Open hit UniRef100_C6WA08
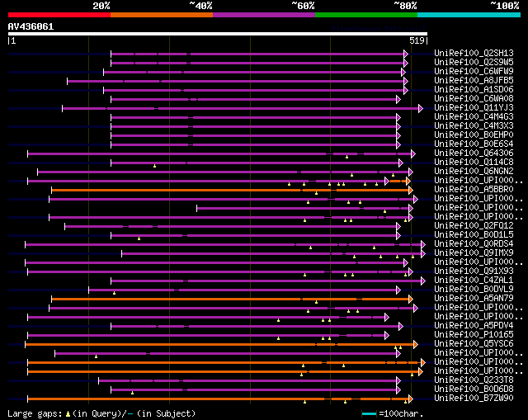Screen dimensions: 528x420 tap(474, 98)
